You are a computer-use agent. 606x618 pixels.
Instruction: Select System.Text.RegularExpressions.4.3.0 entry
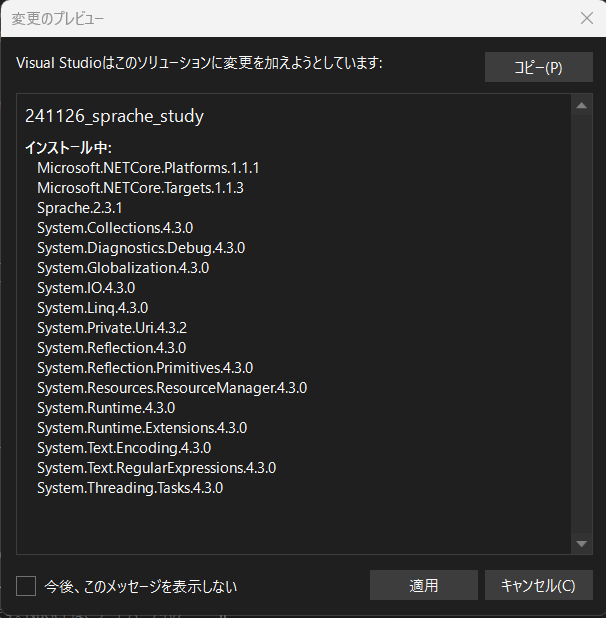click(x=156, y=468)
